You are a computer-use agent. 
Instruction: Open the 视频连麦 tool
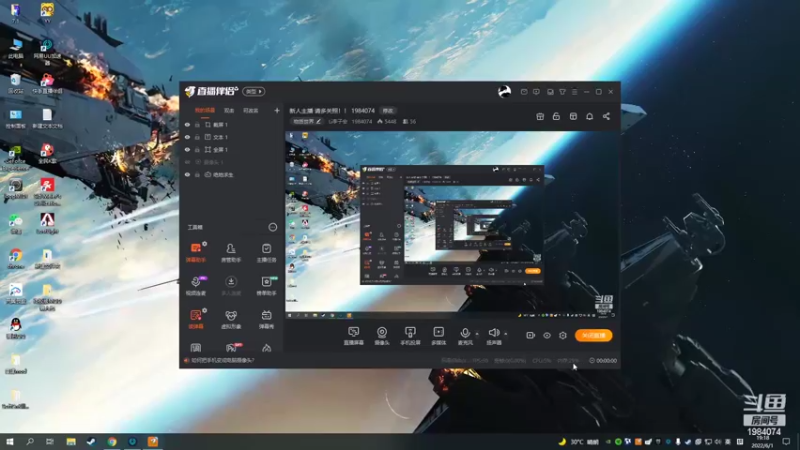196,286
